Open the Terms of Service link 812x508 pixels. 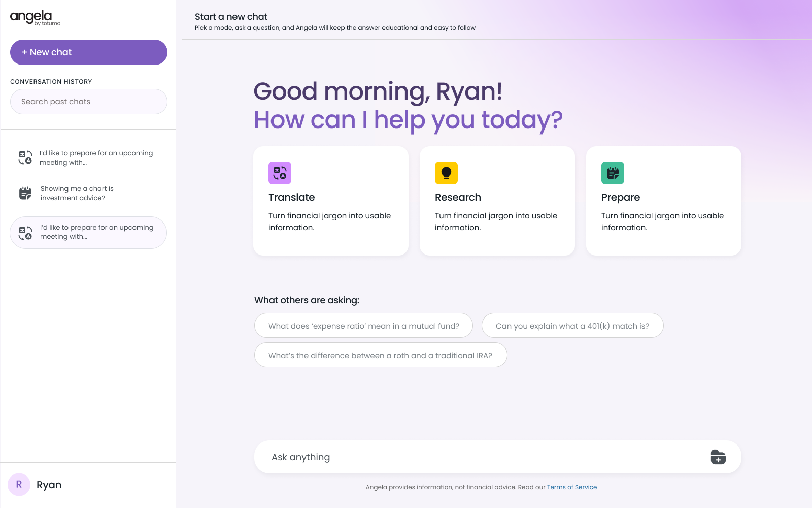coord(571,487)
